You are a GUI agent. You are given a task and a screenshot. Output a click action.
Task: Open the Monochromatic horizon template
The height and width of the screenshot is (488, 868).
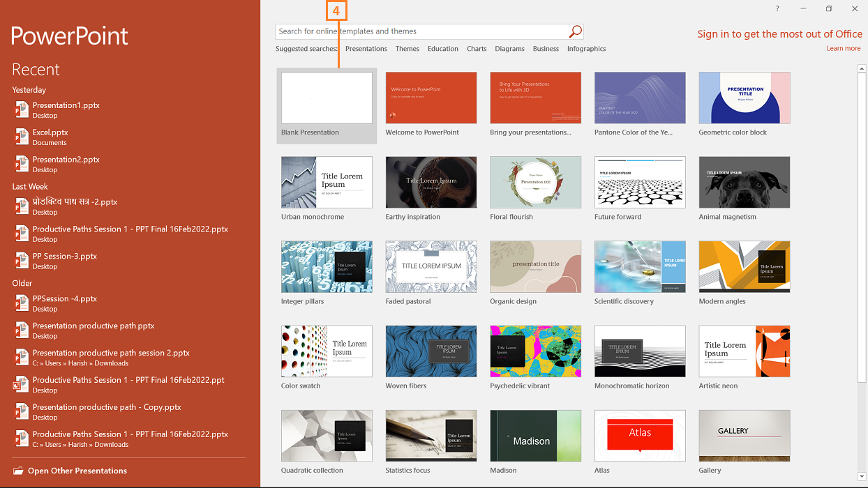pyautogui.click(x=640, y=351)
